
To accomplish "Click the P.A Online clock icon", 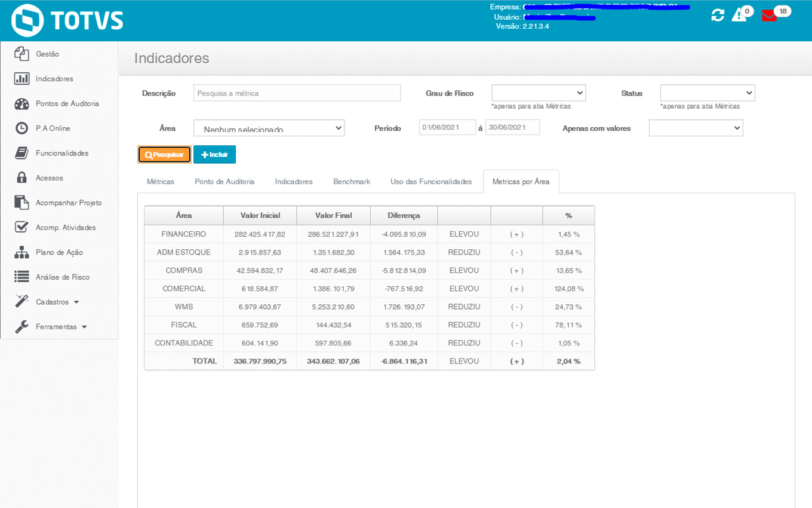I will (x=21, y=128).
